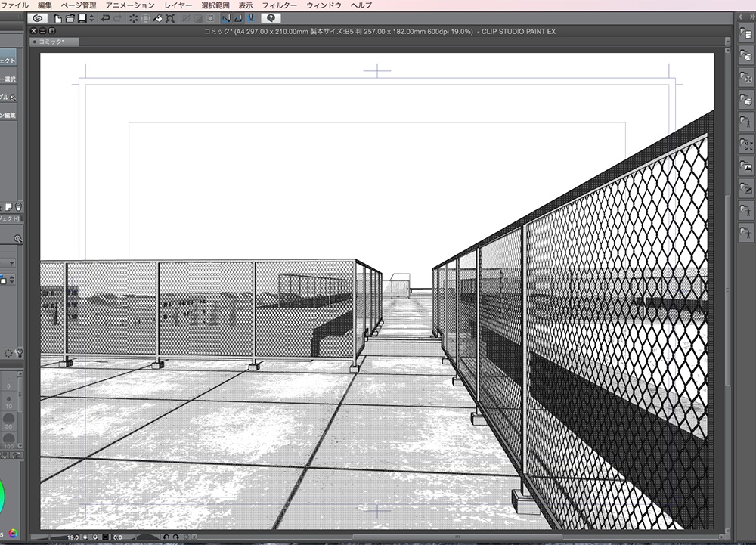The width and height of the screenshot is (756, 545).
Task: Select the レイヤー選択 sub tool
Action: pos(8,78)
